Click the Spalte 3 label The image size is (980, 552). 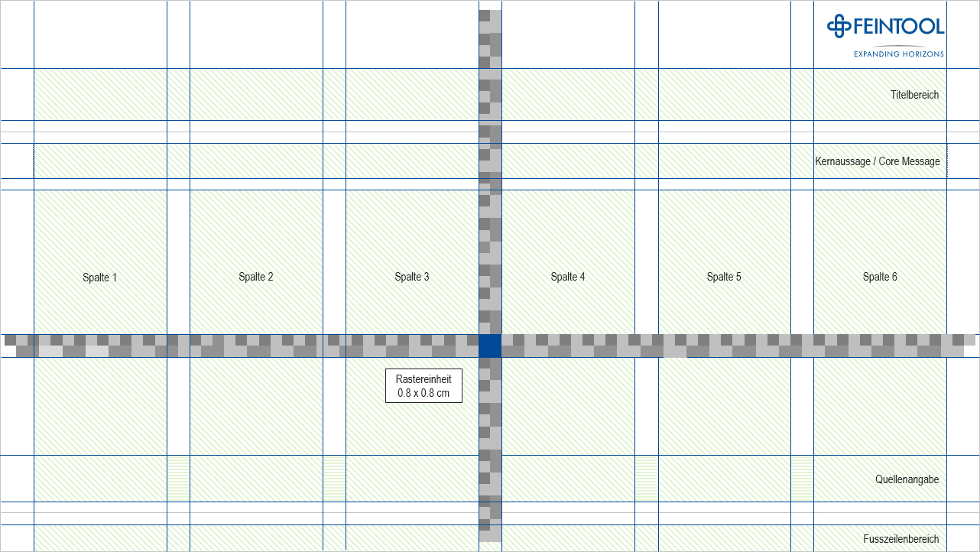pos(412,277)
